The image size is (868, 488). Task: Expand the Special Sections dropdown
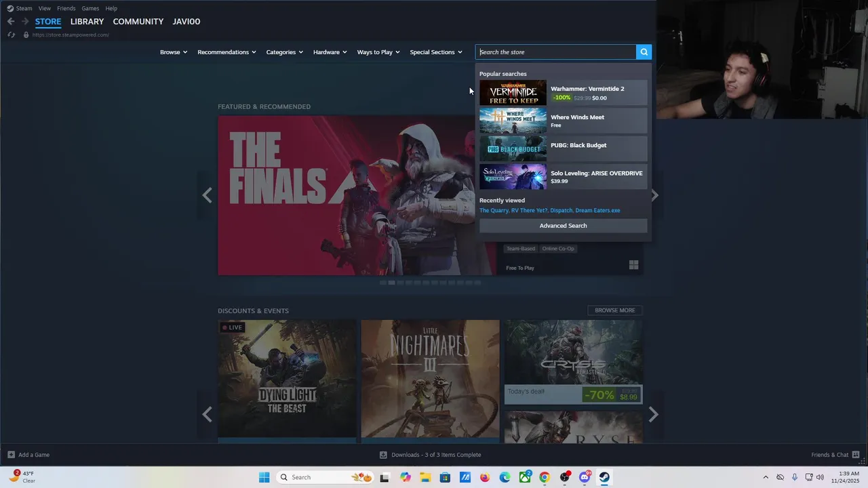(436, 52)
